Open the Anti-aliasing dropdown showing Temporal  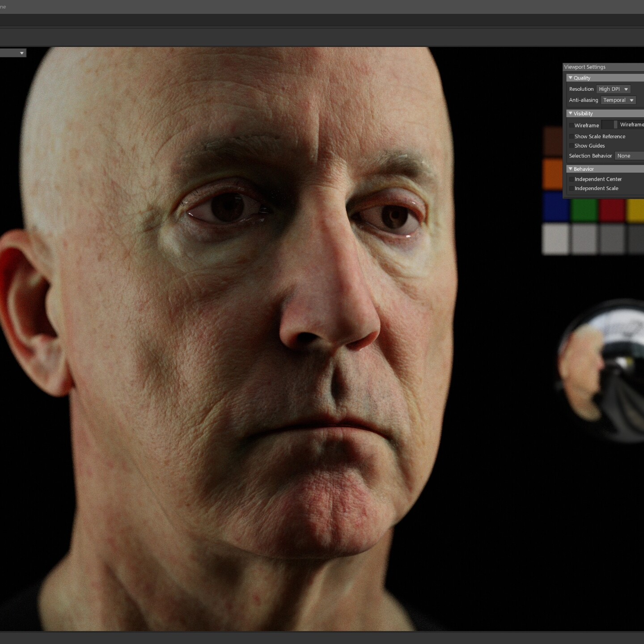[618, 100]
